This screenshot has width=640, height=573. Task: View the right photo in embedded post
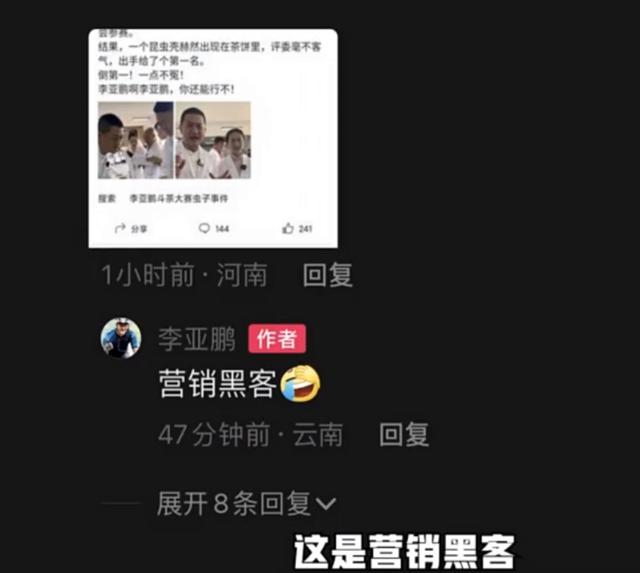[x=213, y=140]
